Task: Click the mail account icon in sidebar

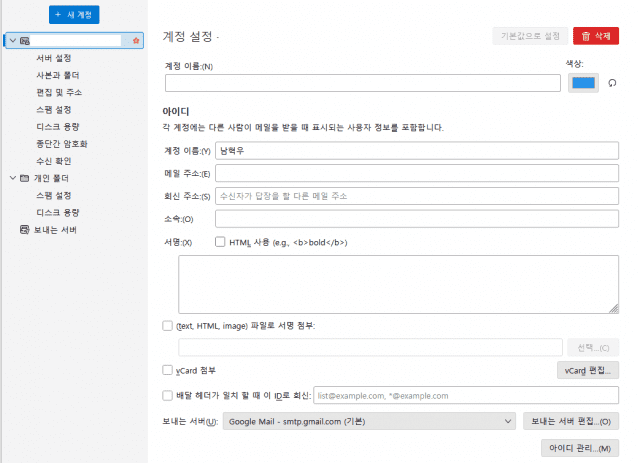Action: pos(25,40)
